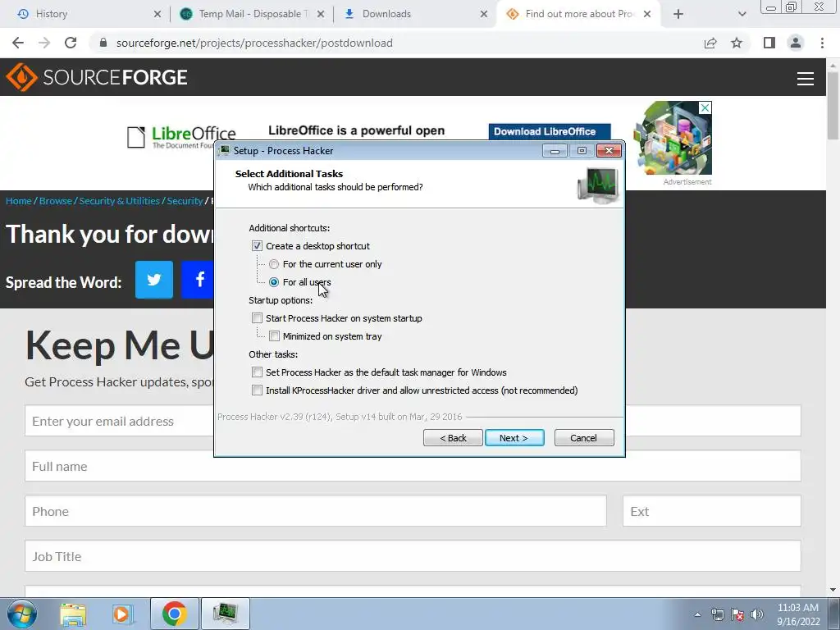Click the Next button in setup
840x630 pixels.
click(514, 438)
